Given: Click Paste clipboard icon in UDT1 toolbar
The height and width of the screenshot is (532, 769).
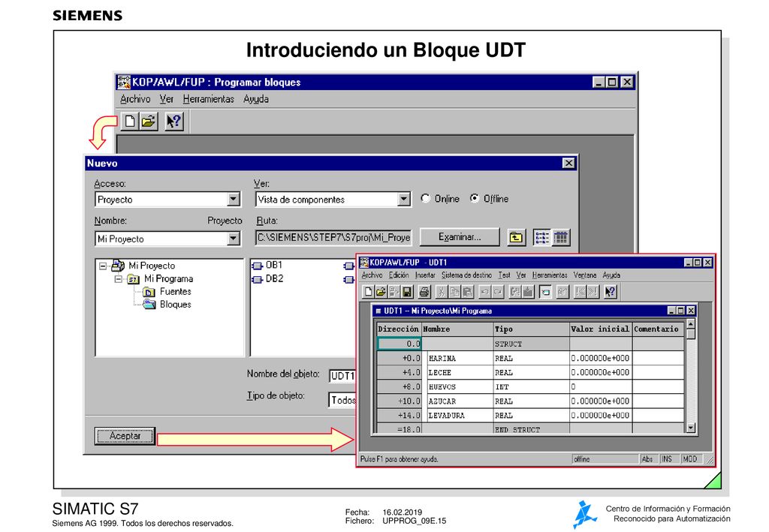Looking at the screenshot, I should [x=467, y=292].
